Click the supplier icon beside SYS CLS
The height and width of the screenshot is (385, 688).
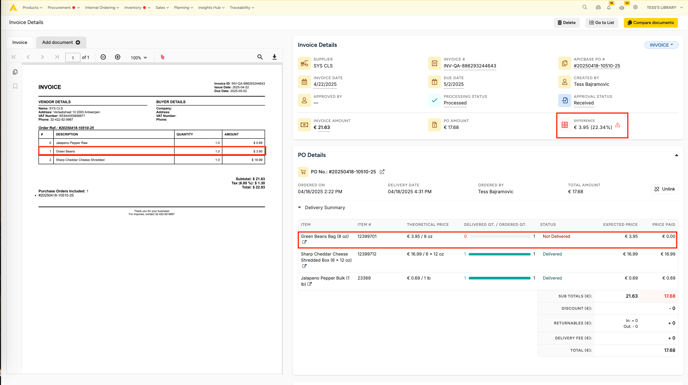tap(304, 63)
